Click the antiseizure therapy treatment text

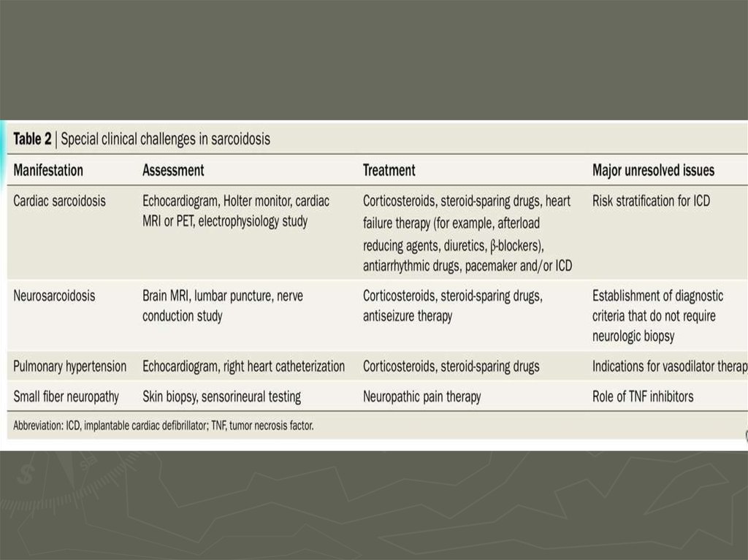tap(408, 316)
